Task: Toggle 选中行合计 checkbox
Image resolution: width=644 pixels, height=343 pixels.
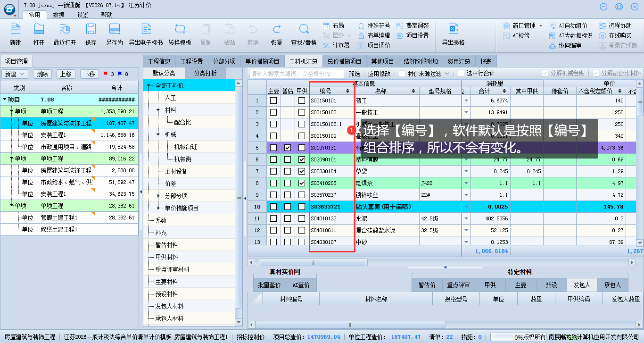Action: [x=461, y=73]
